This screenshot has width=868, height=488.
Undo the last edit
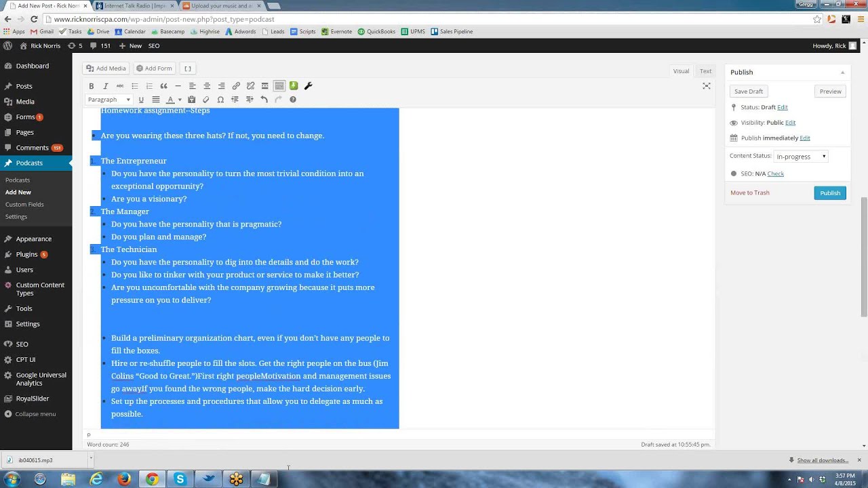coord(264,100)
